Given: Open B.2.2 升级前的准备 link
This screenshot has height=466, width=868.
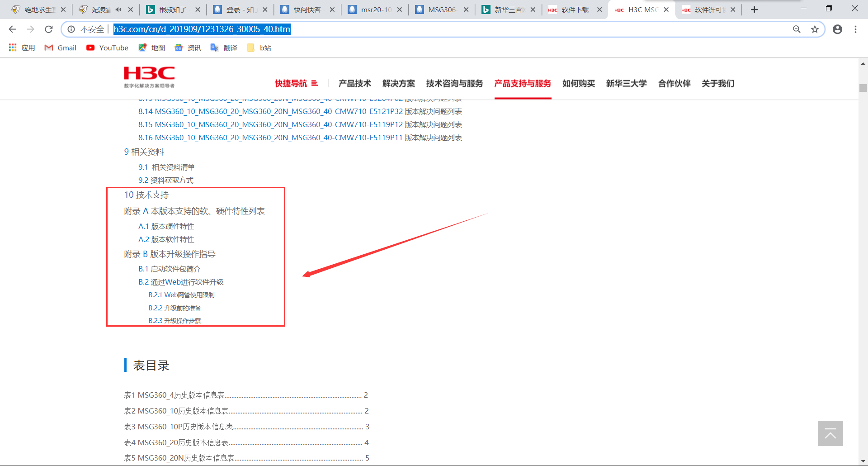Looking at the screenshot, I should pos(175,308).
